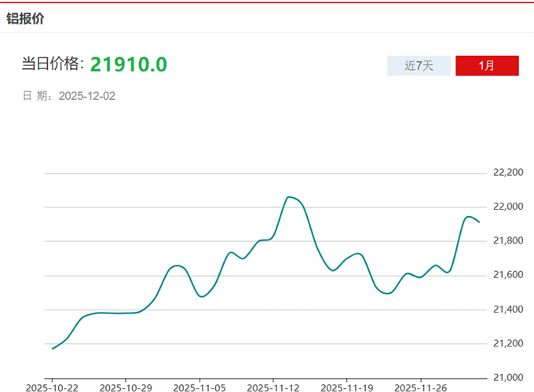Click the 铝报价 panel title
Screen dimensions: 534x392
pyautogui.click(x=26, y=18)
